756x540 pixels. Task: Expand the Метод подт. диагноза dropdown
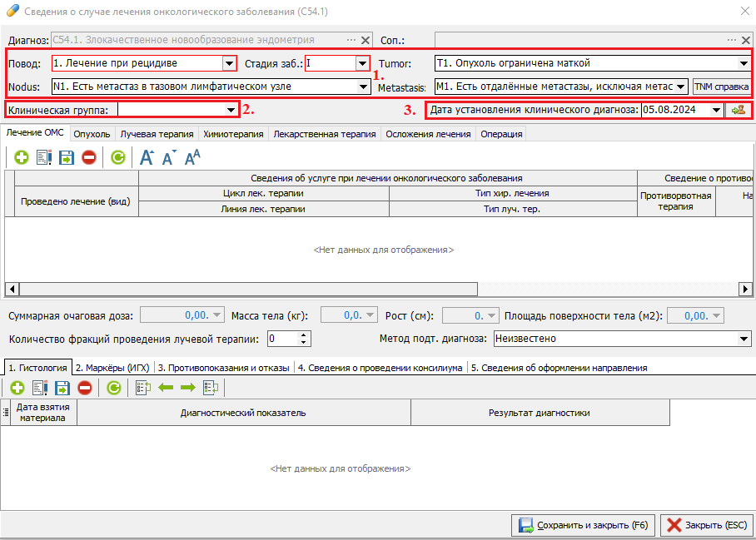click(744, 339)
